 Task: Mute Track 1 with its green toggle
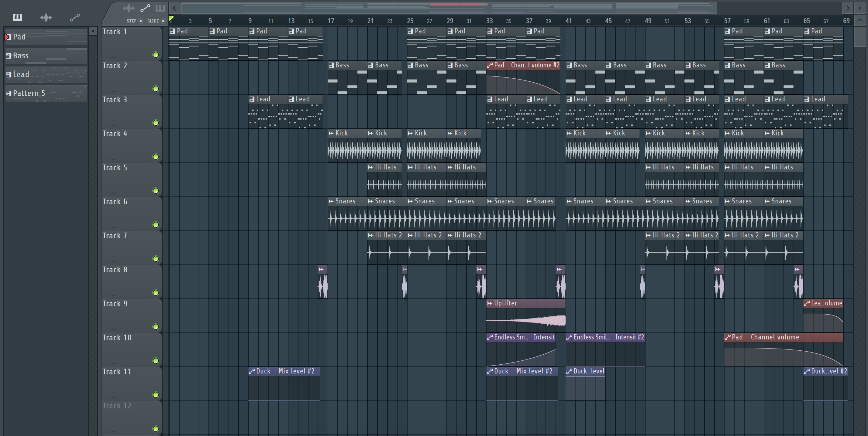click(x=156, y=55)
